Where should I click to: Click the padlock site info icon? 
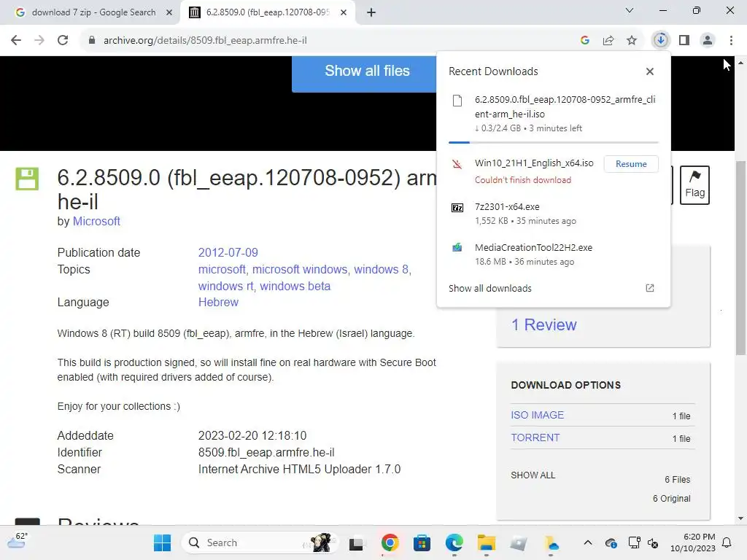[92, 41]
